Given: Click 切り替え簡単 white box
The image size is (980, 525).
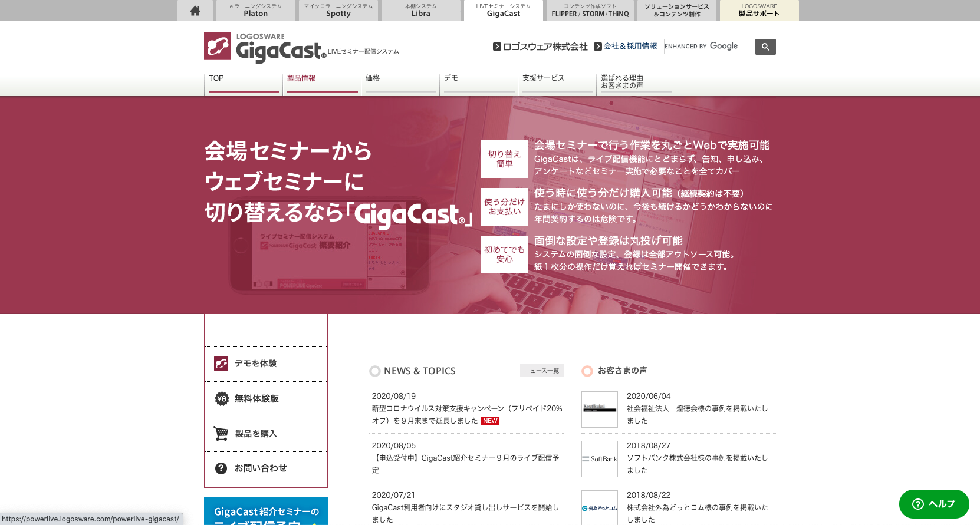Looking at the screenshot, I should [505, 159].
